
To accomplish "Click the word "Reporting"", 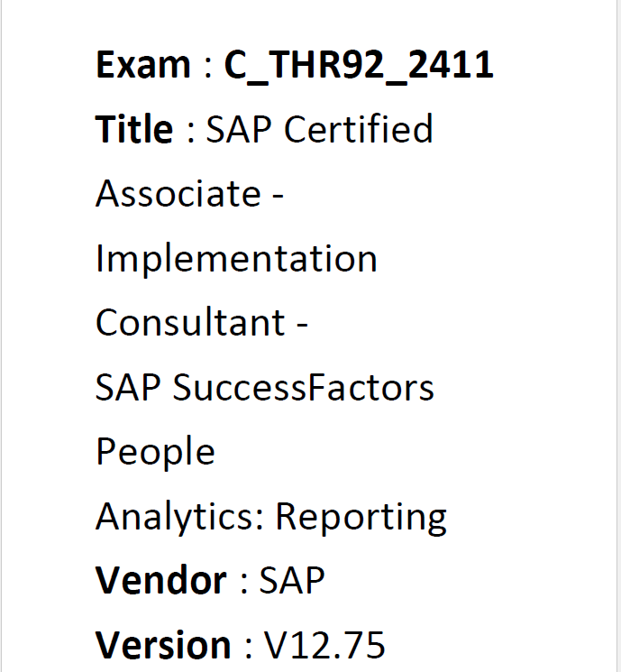I will point(361,517).
